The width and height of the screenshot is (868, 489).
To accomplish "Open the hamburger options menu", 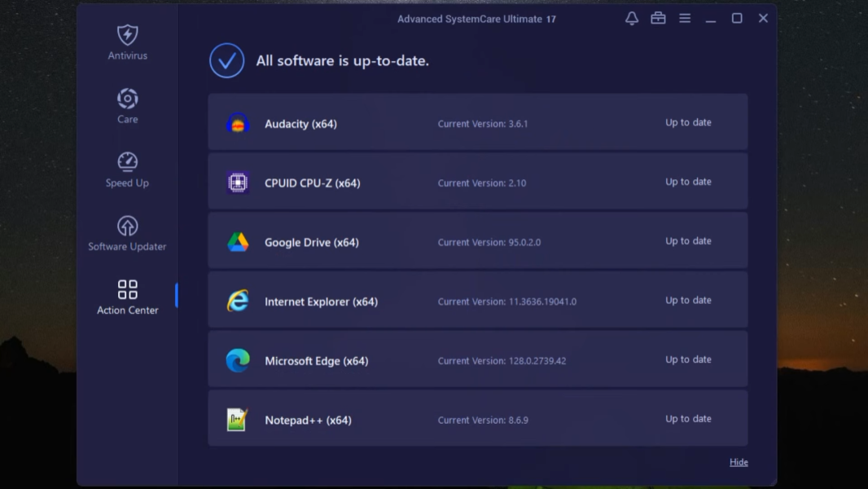I will tap(685, 18).
